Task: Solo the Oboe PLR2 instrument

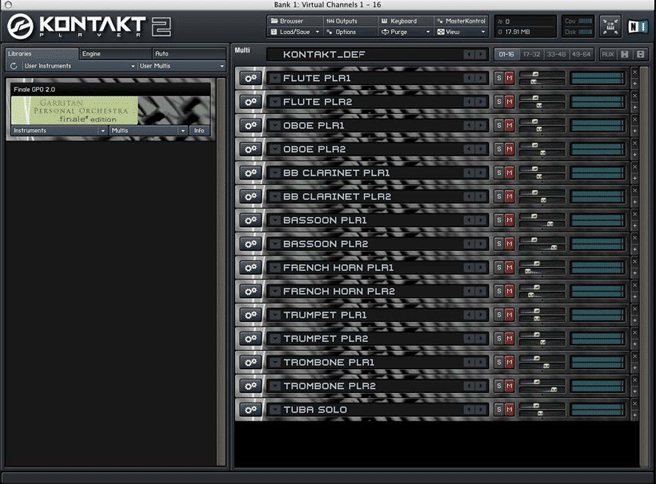Action: 499,149
